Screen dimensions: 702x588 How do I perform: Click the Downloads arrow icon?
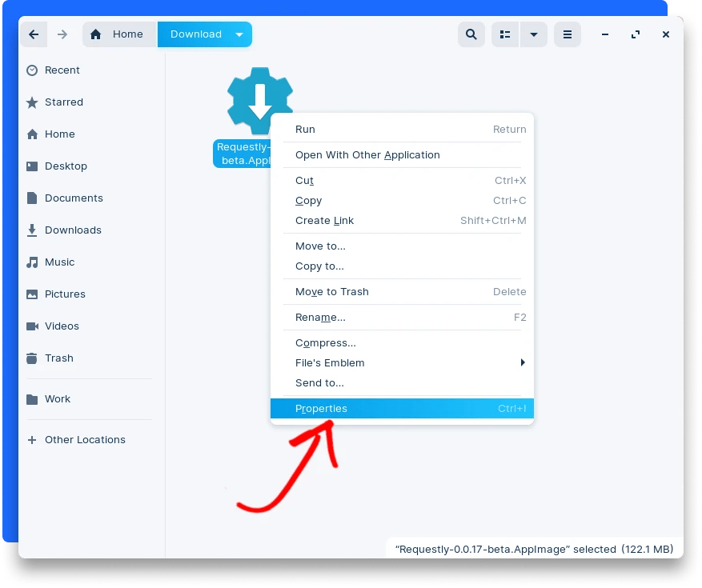(x=32, y=230)
